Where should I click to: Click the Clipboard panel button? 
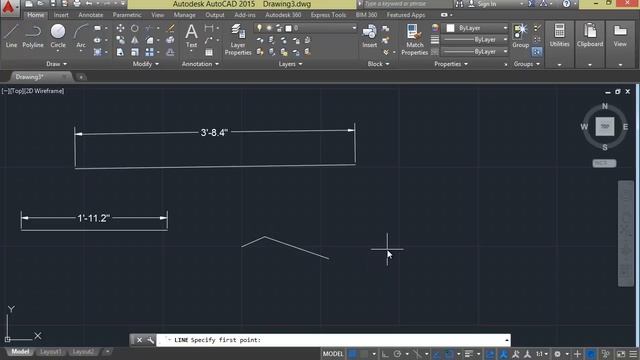coord(590,44)
